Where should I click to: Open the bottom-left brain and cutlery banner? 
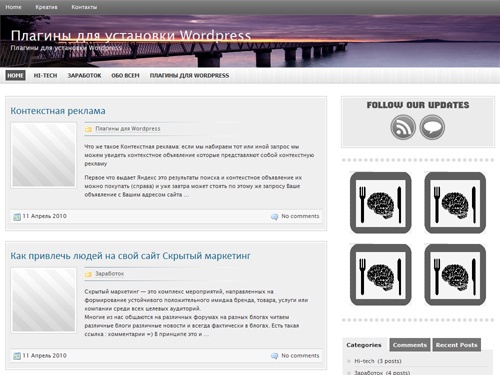(x=380, y=274)
